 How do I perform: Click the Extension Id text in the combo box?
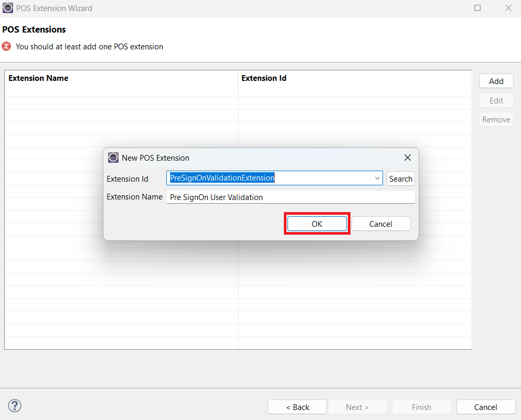tap(220, 178)
